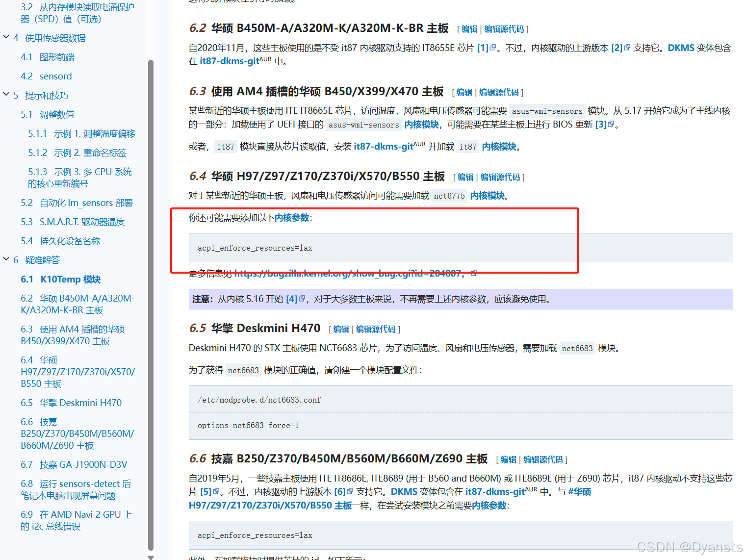745x560 pixels.
Task: Open reference [2] external link in 6.2
Action: [620, 48]
